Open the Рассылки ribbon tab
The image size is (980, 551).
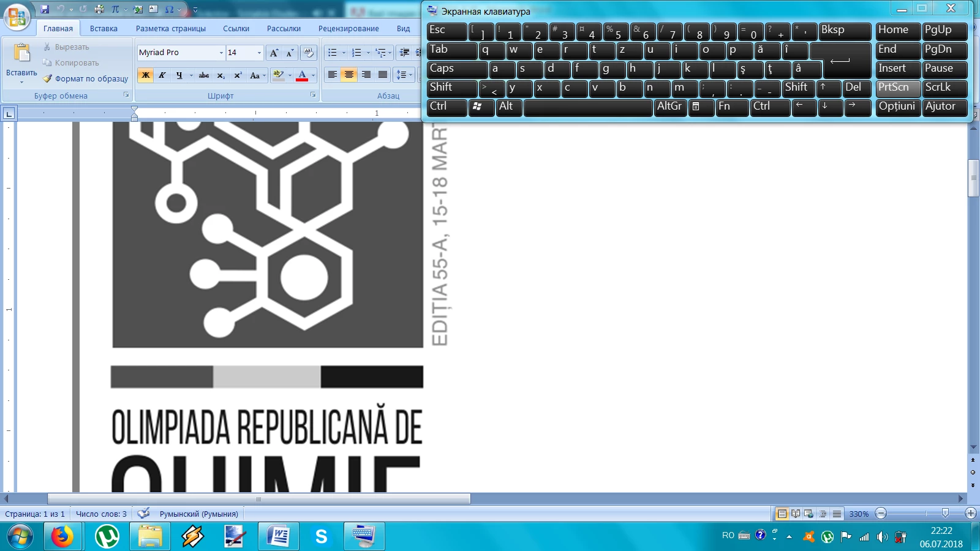(x=284, y=28)
